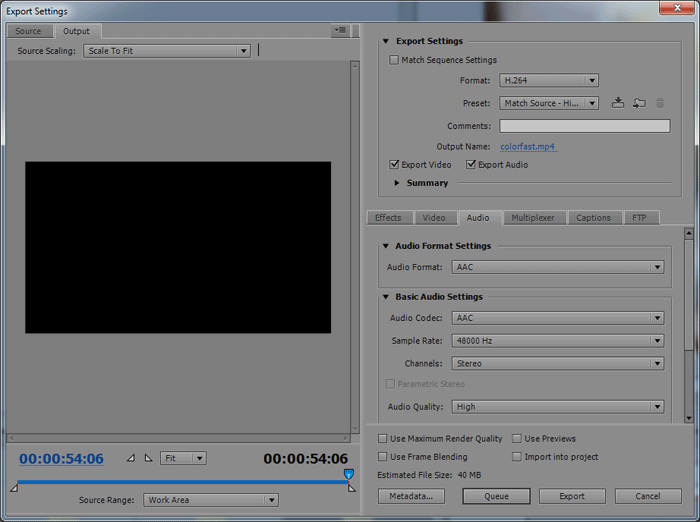Screen dimensions: 700x522
Task: Click the In point triangle at the timeline start
Action: coord(14,488)
